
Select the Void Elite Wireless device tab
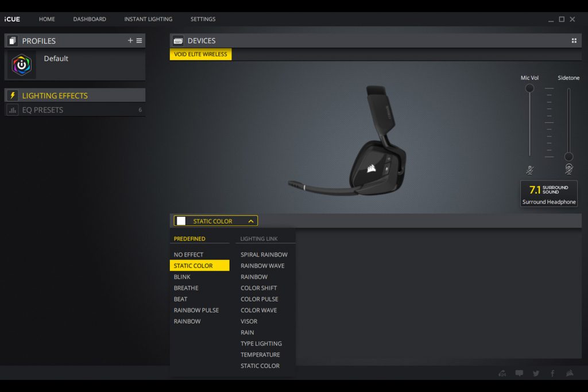pyautogui.click(x=200, y=55)
